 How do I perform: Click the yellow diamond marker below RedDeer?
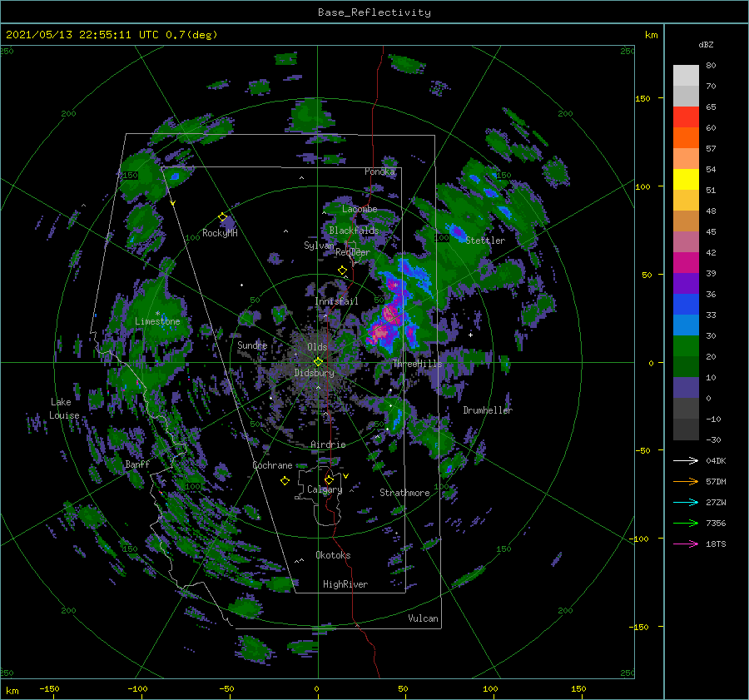pos(343,271)
